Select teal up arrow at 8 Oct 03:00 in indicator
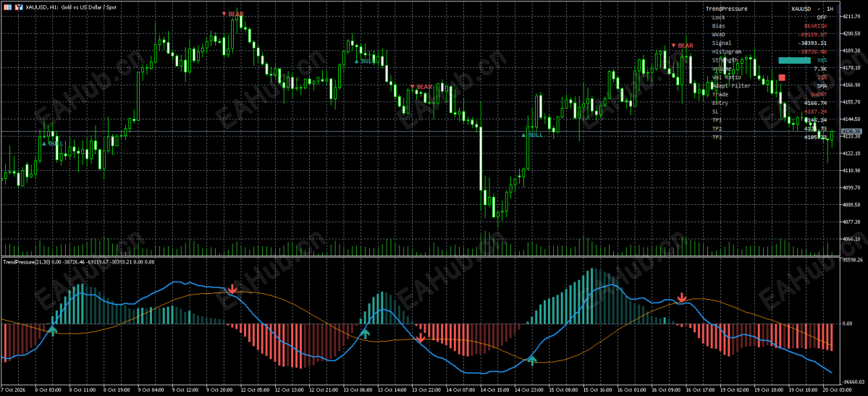Image resolution: width=868 pixels, height=396 pixels. 52,331
